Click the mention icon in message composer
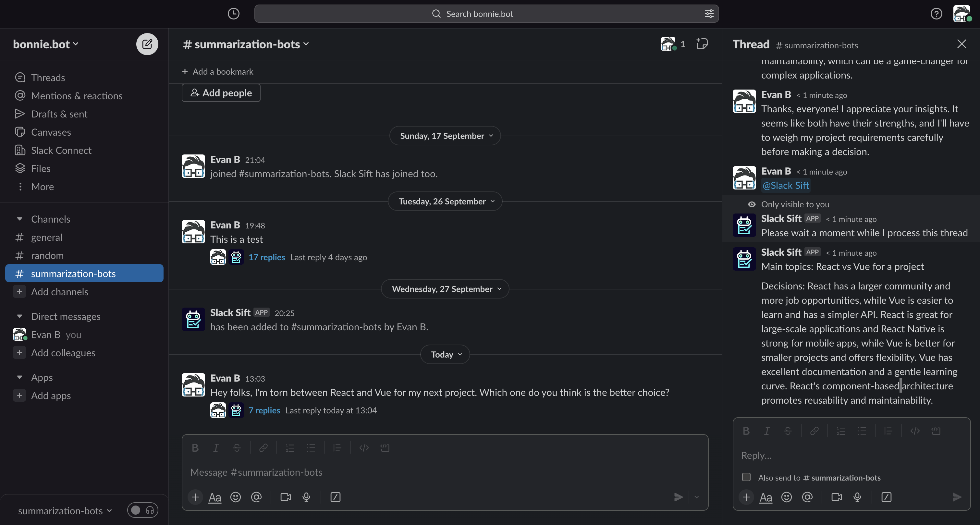 [x=257, y=497]
